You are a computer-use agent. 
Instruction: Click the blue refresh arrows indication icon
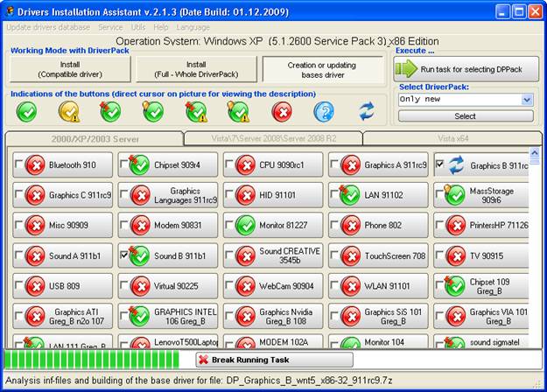(367, 111)
